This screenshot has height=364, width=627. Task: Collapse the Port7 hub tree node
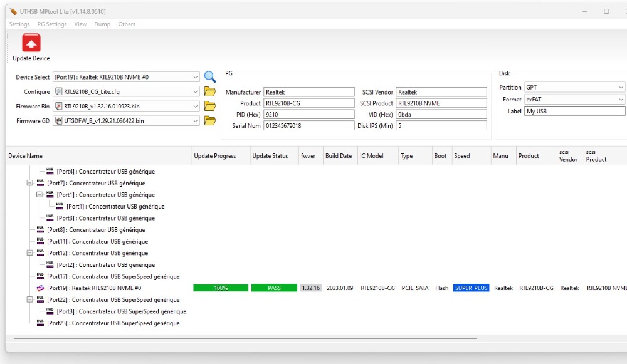coord(30,183)
